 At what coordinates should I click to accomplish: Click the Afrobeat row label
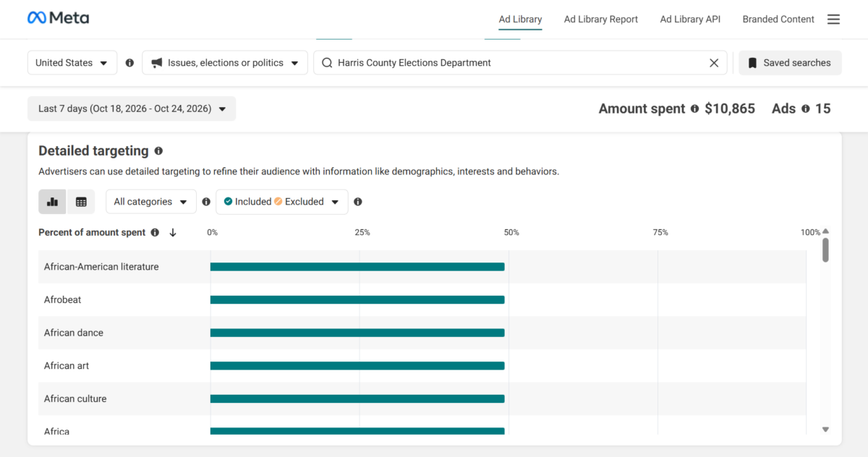(63, 299)
